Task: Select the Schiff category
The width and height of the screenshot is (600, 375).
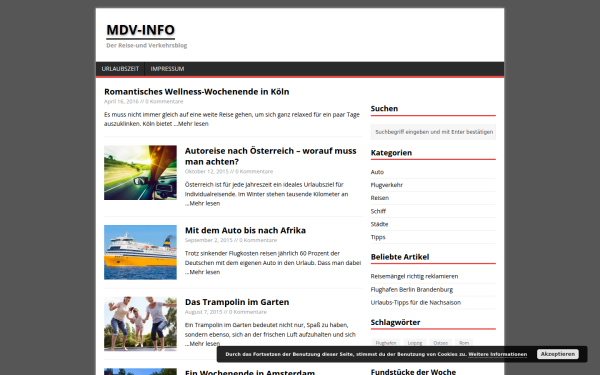Action: [x=378, y=211]
